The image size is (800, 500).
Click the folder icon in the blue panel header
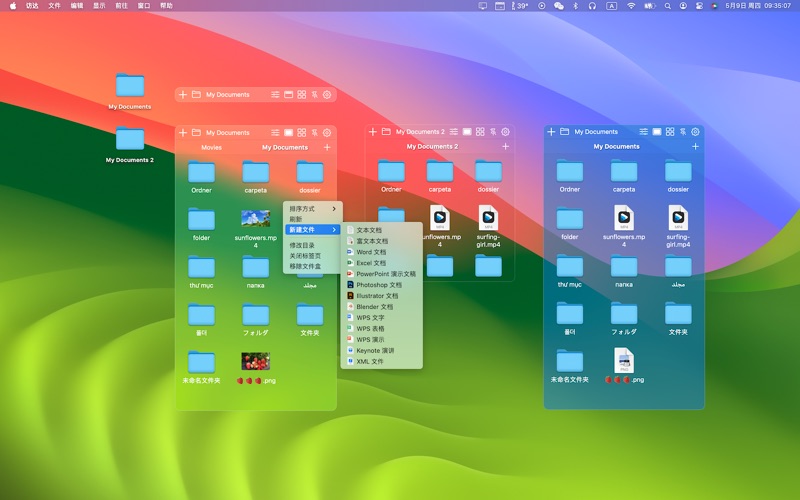565,132
